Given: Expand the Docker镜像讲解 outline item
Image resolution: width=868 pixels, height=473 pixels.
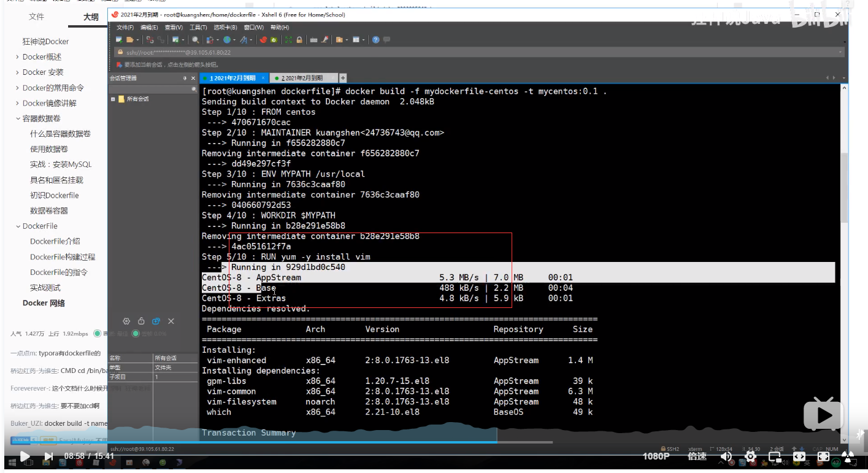Looking at the screenshot, I should click(x=17, y=103).
